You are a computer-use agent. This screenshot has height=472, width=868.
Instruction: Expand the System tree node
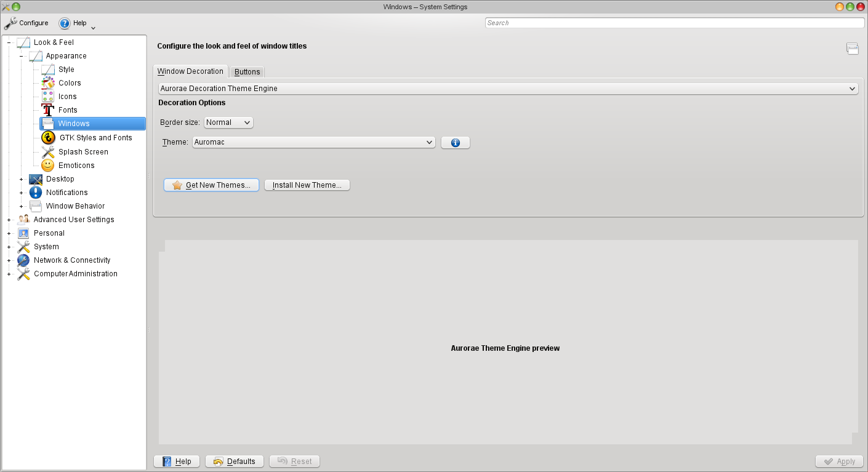(x=9, y=247)
